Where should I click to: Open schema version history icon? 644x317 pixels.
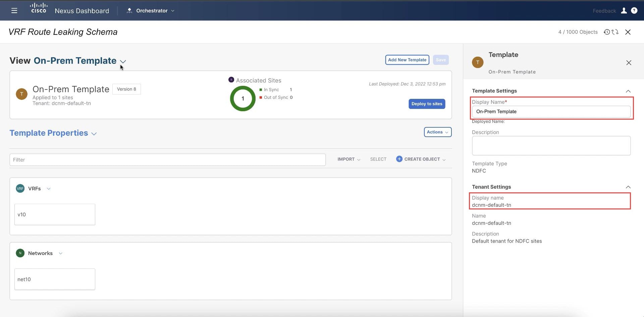coord(607,32)
